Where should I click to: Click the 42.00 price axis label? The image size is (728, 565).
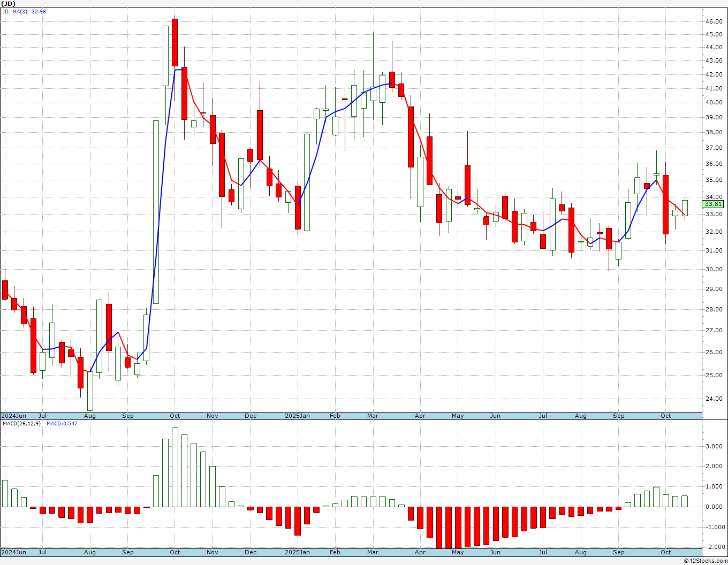[x=714, y=75]
